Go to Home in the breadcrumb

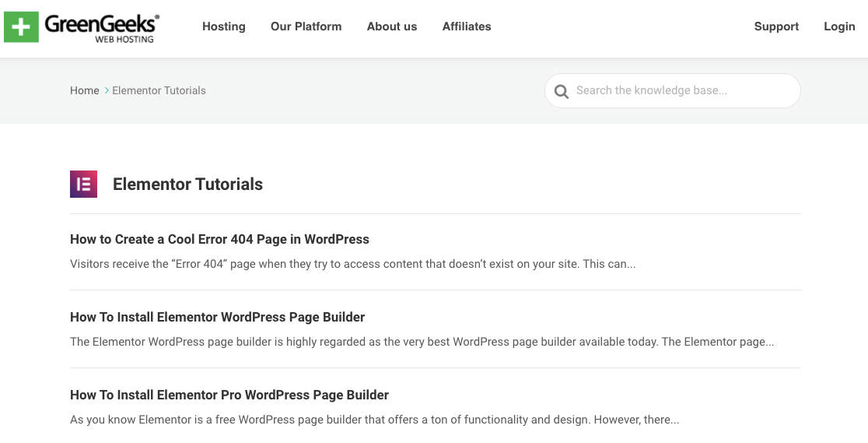tap(84, 90)
